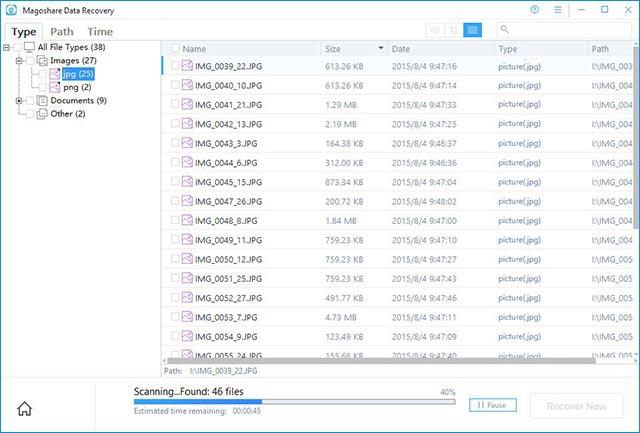Click the Recover Now button
Screen dimensions: 640x433
(576, 406)
